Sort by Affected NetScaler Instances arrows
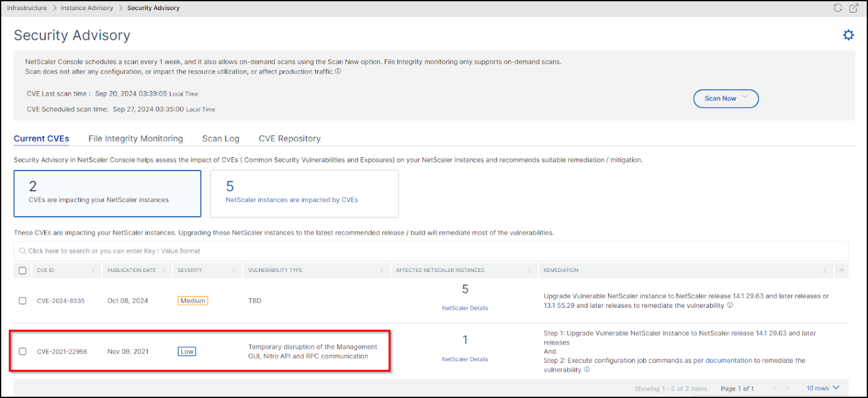This screenshot has height=398, width=868. click(530, 270)
